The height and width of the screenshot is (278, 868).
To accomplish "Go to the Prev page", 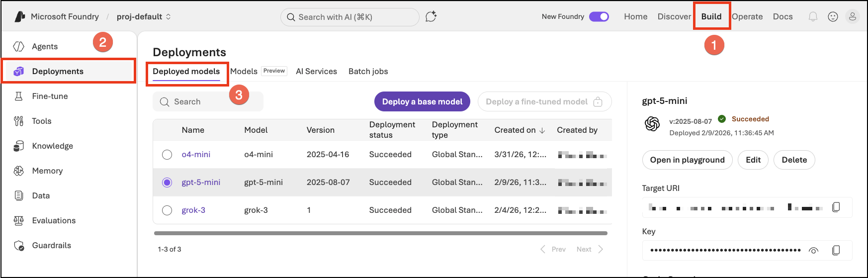I will (553, 249).
